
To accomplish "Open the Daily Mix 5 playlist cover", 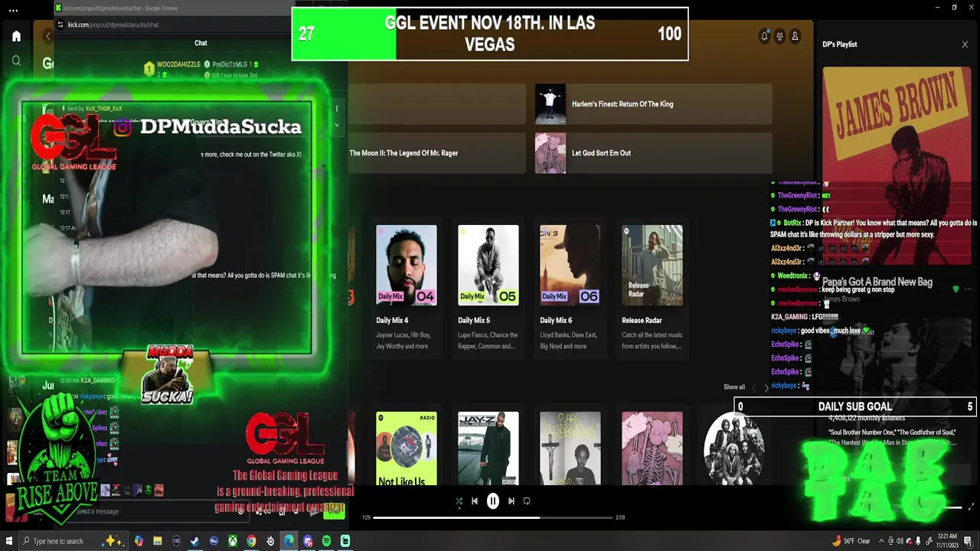I will [488, 265].
